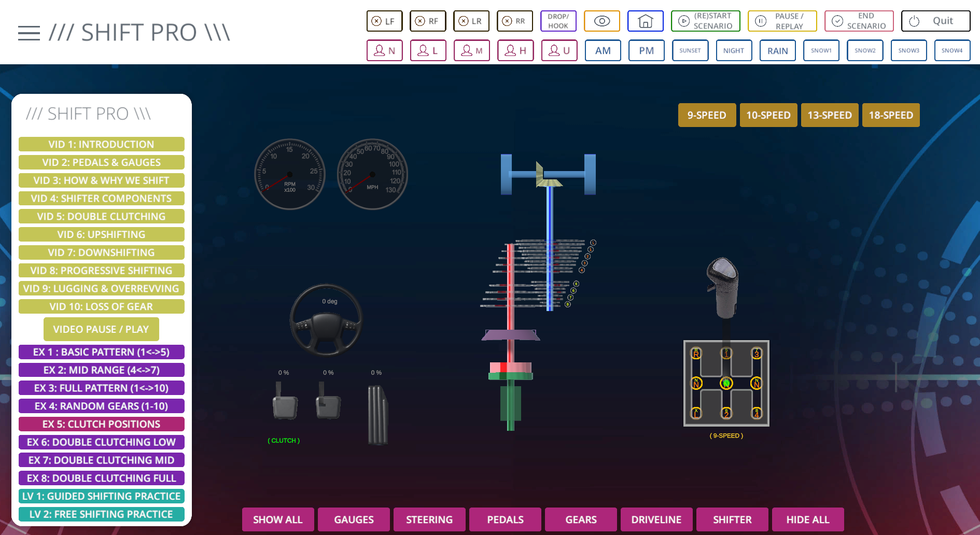Click the neutral position on shifter pattern
Viewport: 980px width, 535px height.
(726, 383)
